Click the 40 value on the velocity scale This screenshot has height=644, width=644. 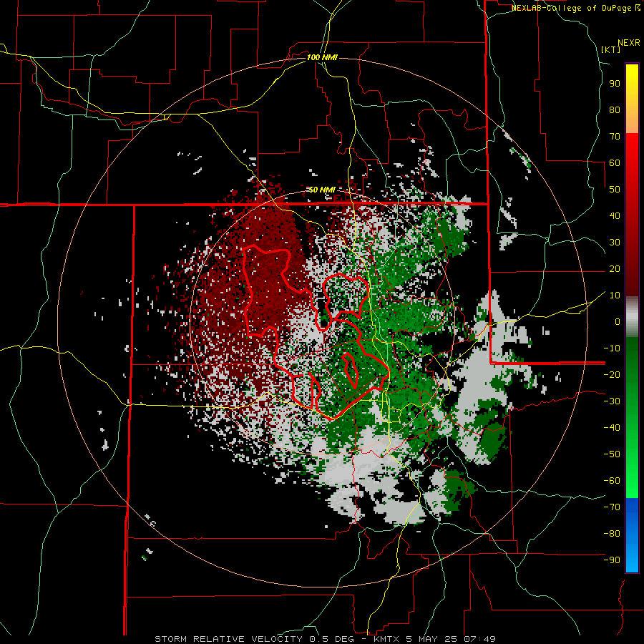click(x=615, y=215)
